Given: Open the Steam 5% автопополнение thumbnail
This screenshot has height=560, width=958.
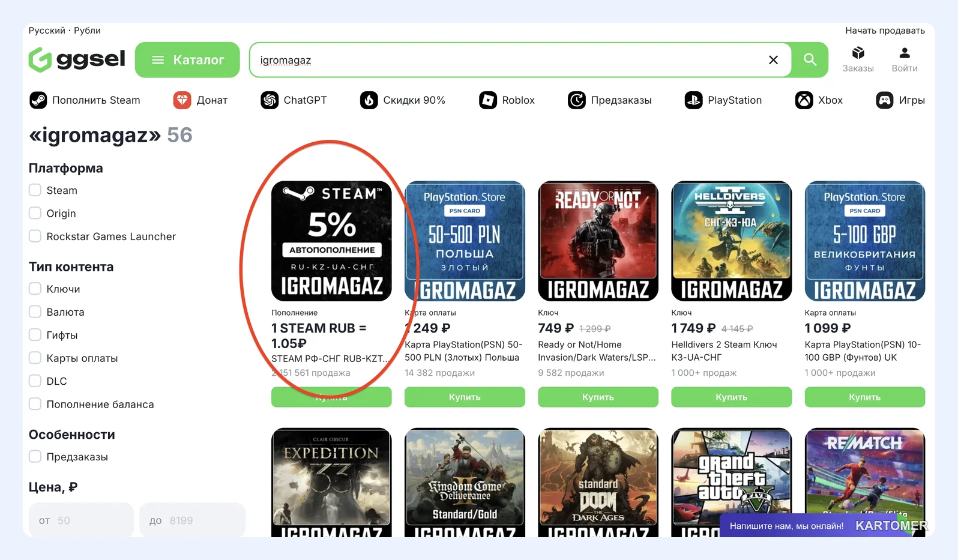Looking at the screenshot, I should tap(331, 241).
